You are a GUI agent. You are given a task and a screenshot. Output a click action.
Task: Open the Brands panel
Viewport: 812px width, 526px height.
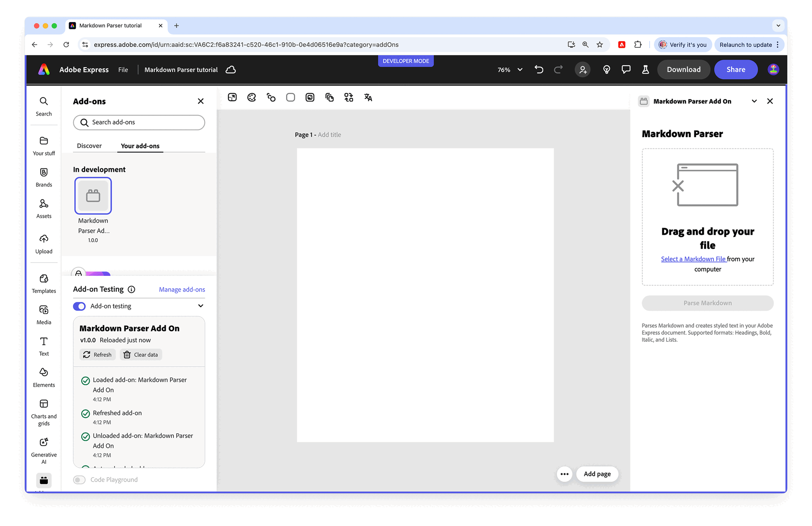tap(44, 177)
